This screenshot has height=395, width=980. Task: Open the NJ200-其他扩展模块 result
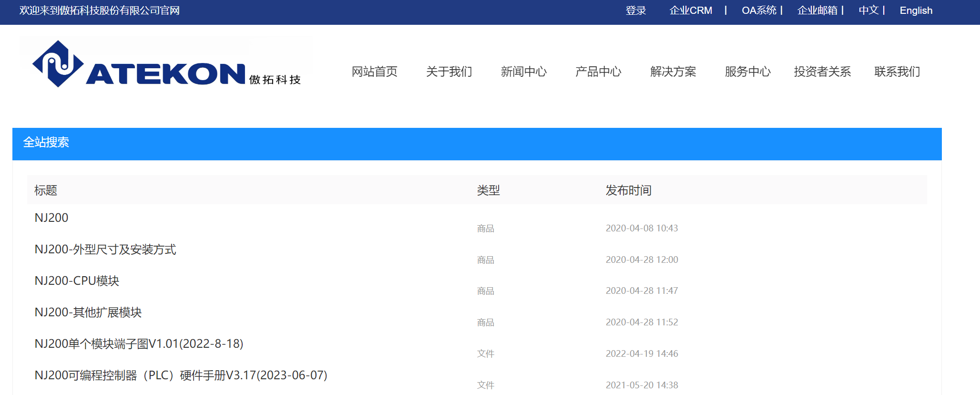pyautogui.click(x=88, y=312)
